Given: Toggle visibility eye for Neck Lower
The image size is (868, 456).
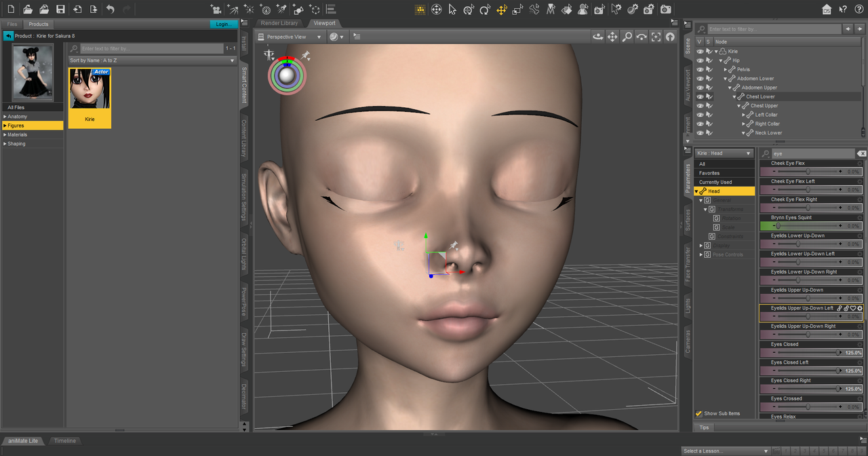Looking at the screenshot, I should (701, 132).
